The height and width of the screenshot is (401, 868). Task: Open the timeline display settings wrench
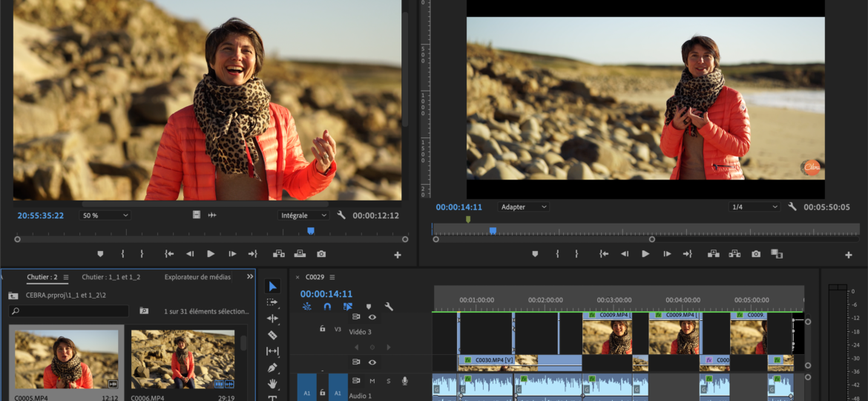[388, 307]
